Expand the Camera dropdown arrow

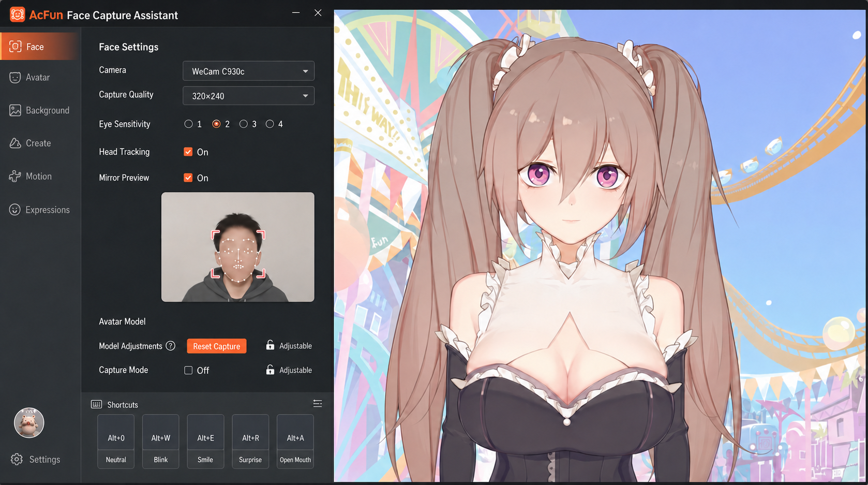305,71
